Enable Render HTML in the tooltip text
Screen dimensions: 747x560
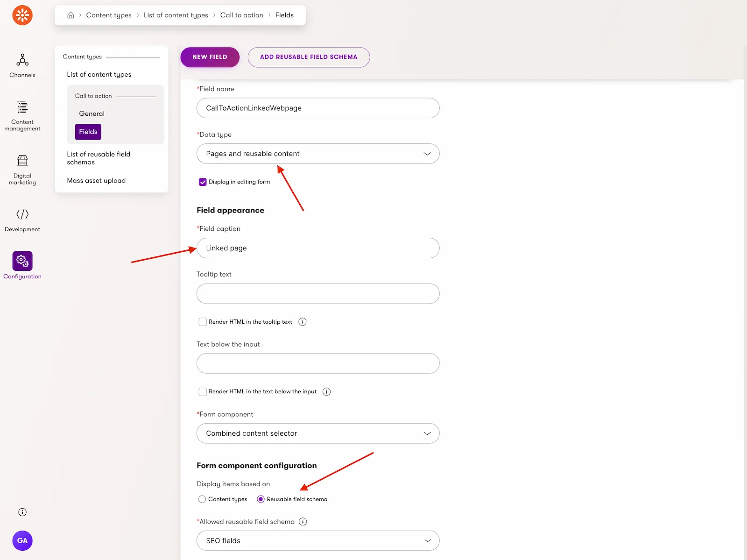click(x=203, y=322)
